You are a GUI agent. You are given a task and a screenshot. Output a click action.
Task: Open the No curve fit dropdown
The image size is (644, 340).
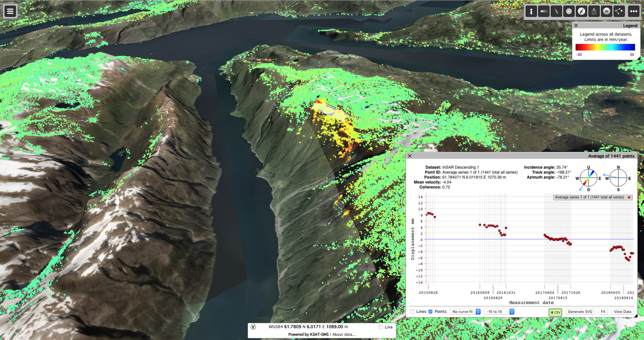point(465,312)
